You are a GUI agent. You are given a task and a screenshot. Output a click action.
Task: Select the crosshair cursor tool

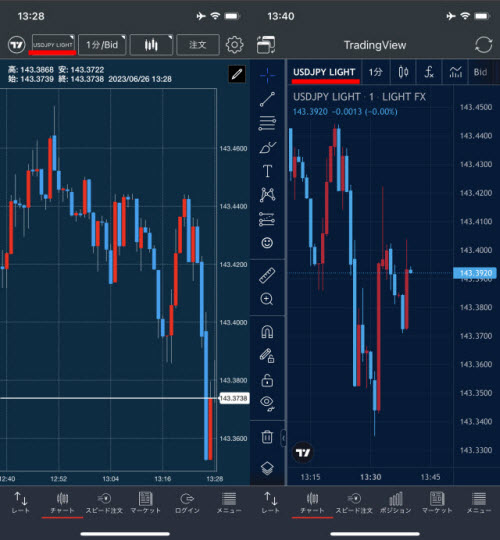pos(267,75)
